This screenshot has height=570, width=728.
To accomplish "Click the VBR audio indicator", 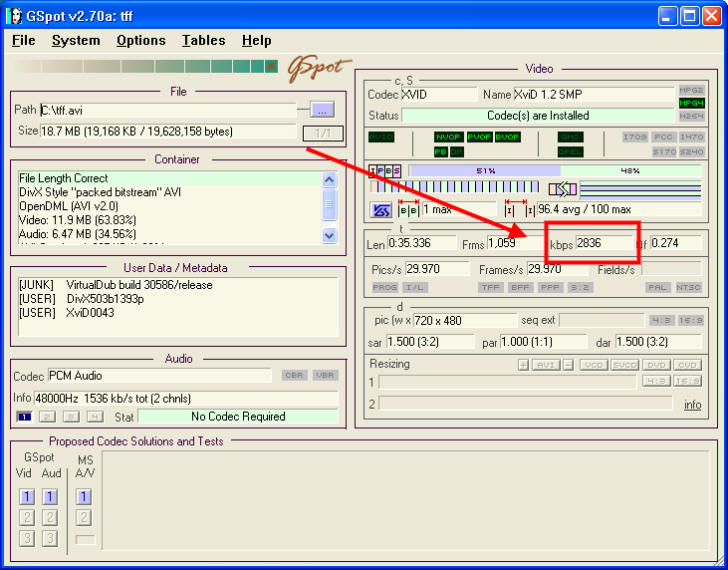I will (325, 376).
